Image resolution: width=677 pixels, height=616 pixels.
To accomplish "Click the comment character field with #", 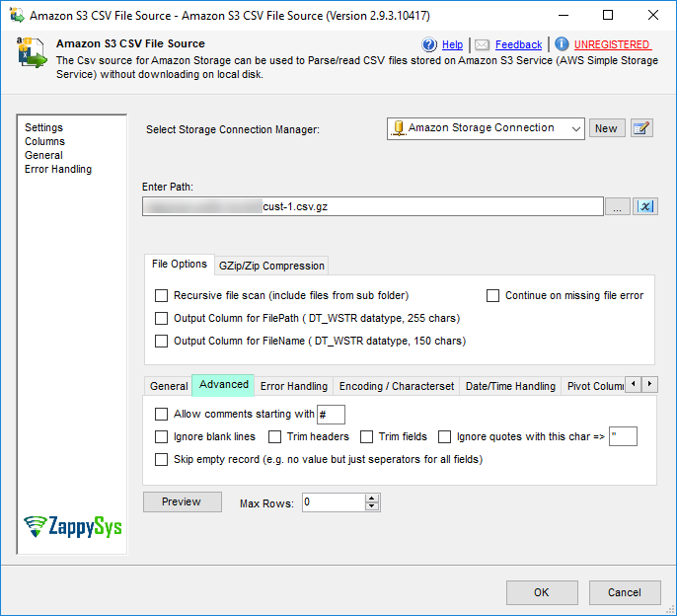I will pos(331,415).
